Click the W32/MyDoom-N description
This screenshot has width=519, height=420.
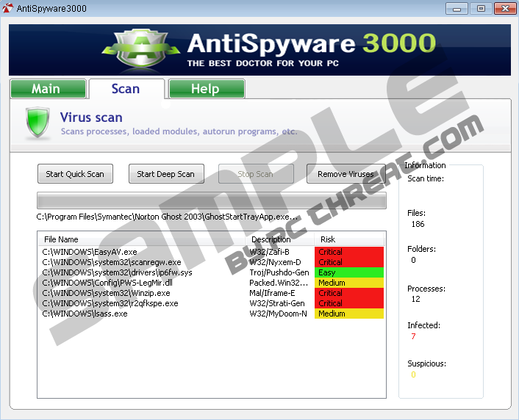coord(278,314)
